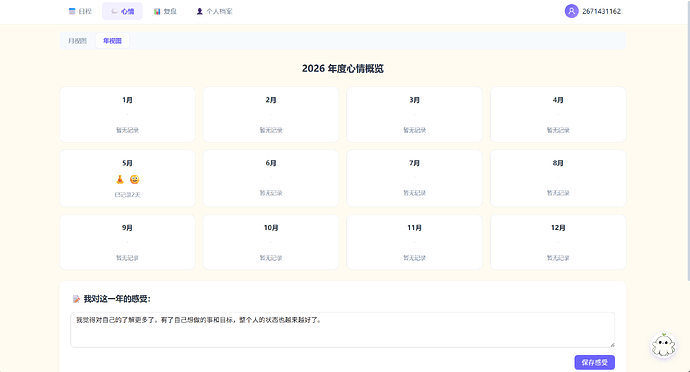690x372 pixels.
Task: Switch to 月视图 month view
Action: (x=77, y=41)
